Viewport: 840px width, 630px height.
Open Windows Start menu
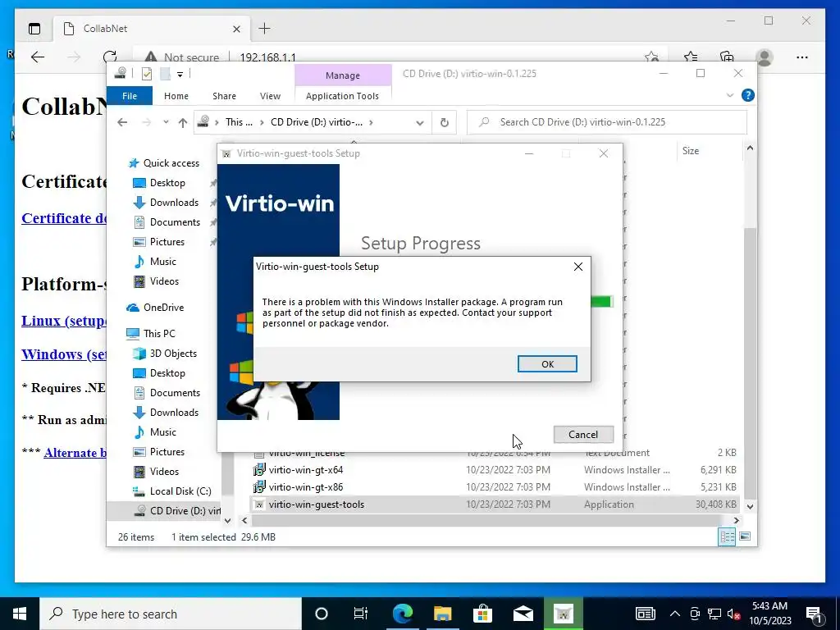click(20, 614)
